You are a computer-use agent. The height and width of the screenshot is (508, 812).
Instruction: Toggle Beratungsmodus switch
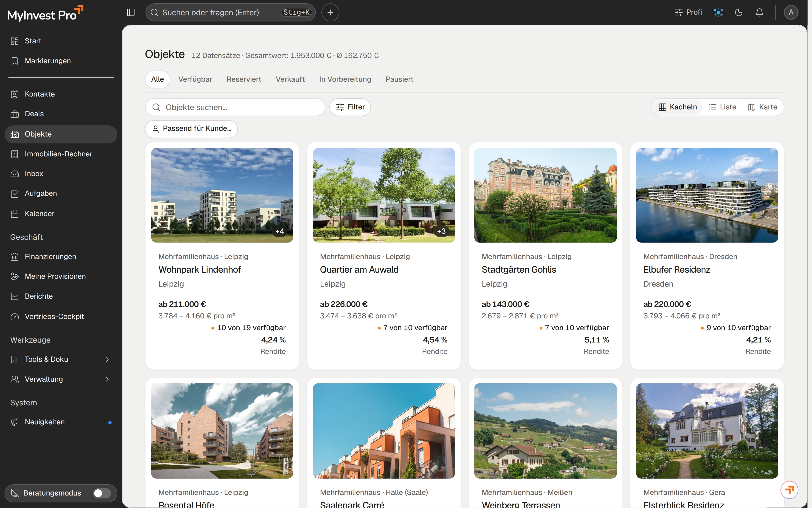point(102,493)
